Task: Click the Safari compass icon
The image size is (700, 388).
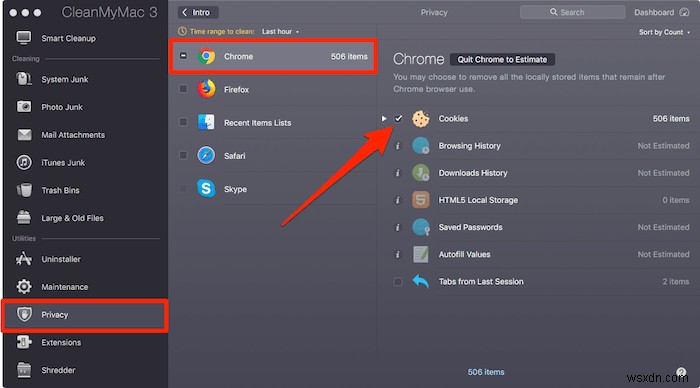Action: [x=206, y=155]
